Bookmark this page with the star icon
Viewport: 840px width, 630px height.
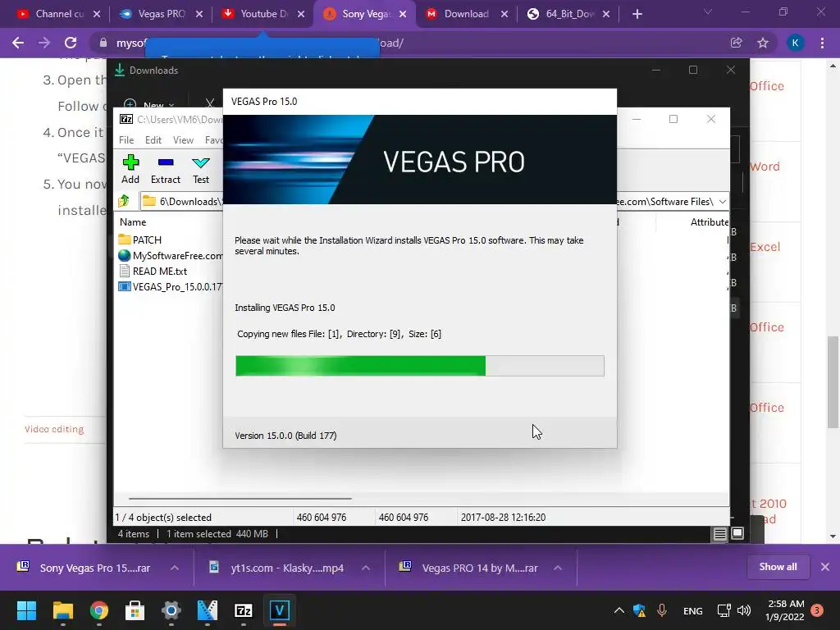[763, 43]
